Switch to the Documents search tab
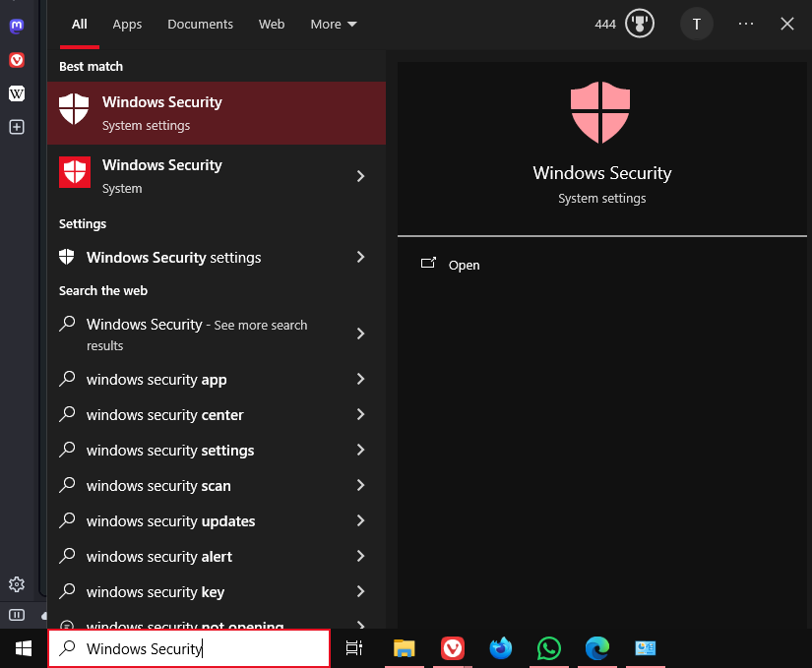Screen dimensions: 812x668 click(x=200, y=24)
